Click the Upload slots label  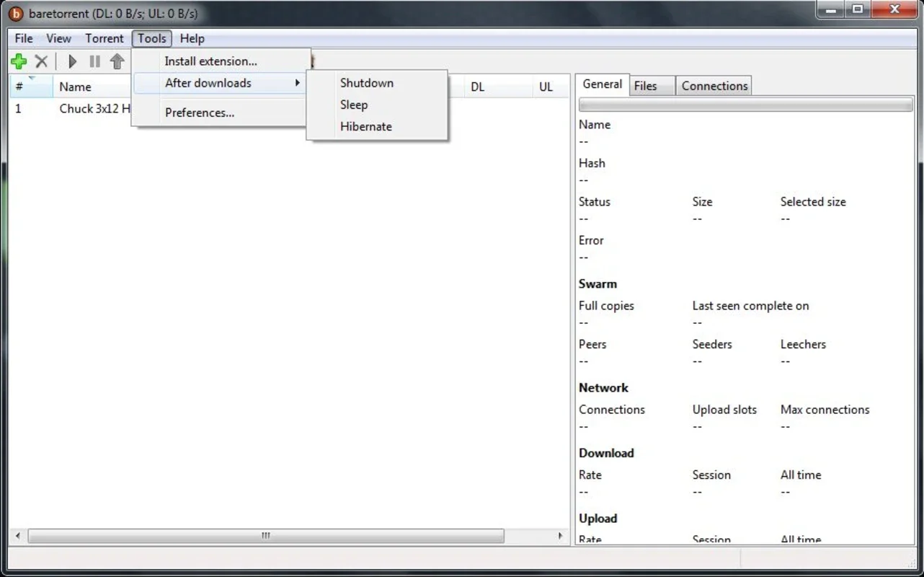point(724,410)
